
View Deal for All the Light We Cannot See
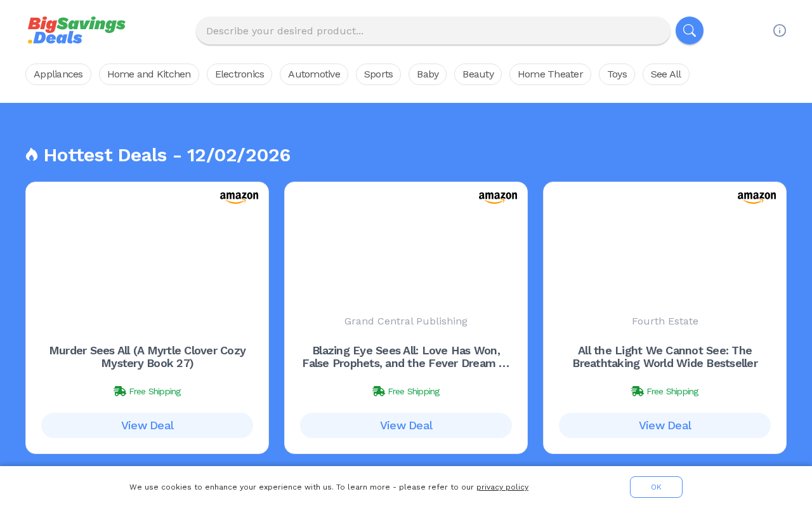click(665, 425)
